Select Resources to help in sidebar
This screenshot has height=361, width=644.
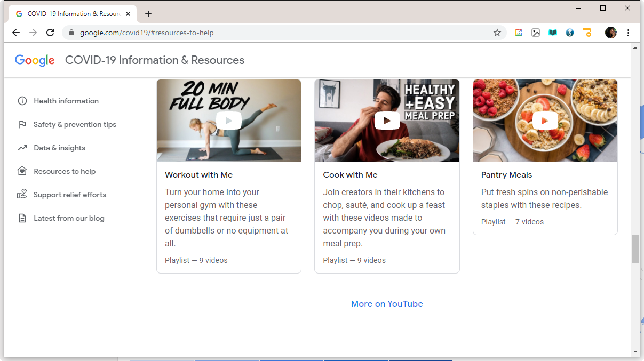point(65,171)
